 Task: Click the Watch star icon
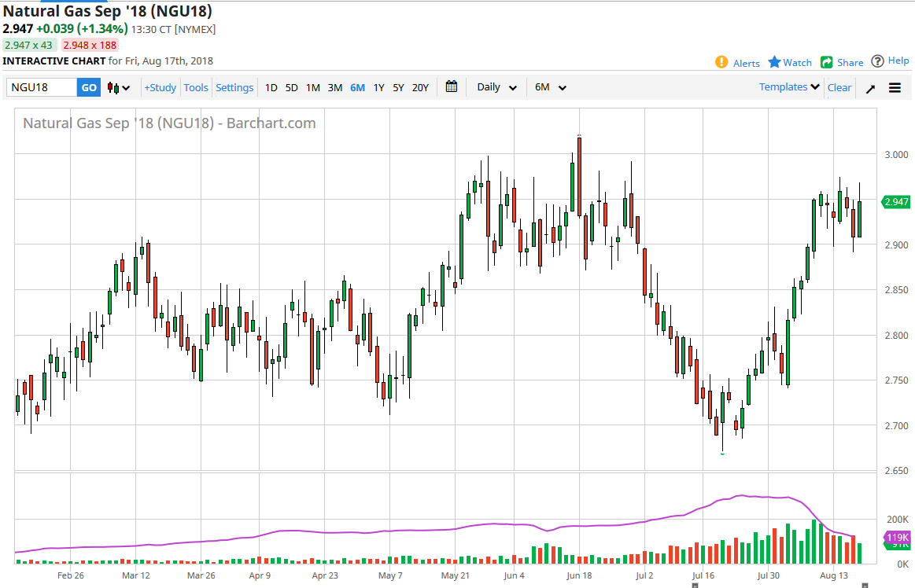point(774,62)
